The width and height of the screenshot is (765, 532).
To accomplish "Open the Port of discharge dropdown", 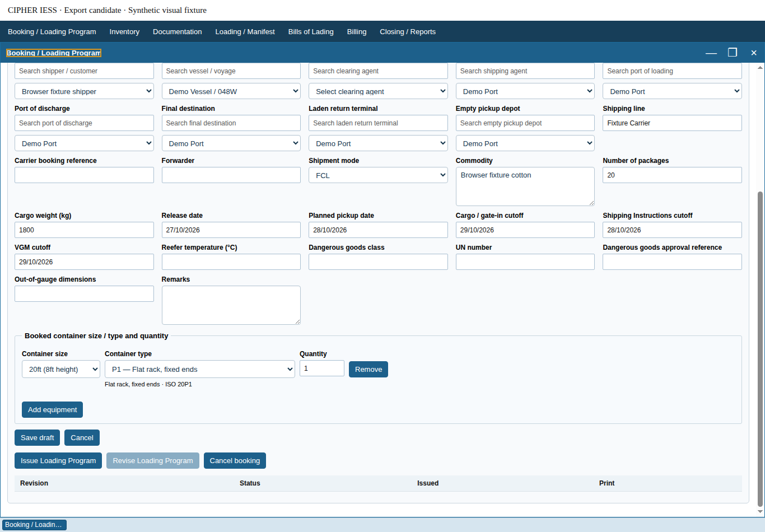I will point(84,143).
